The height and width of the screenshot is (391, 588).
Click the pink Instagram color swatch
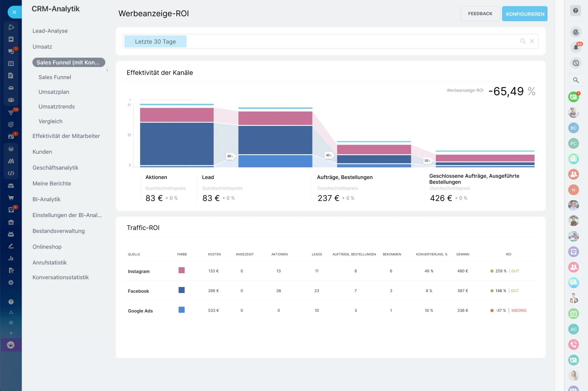181,270
